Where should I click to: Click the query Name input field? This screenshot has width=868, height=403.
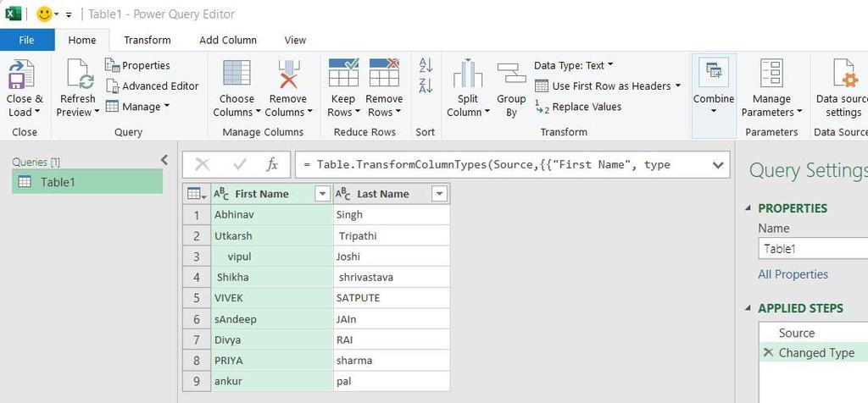click(x=812, y=249)
